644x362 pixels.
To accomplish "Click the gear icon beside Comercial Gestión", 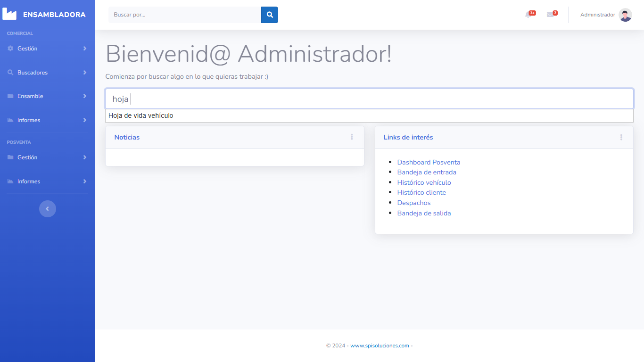I will 10,49.
